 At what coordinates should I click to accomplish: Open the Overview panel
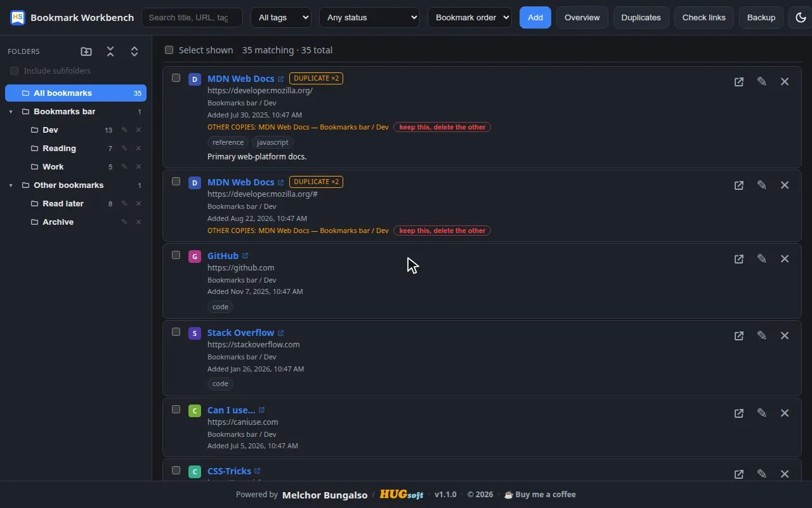[x=582, y=18]
